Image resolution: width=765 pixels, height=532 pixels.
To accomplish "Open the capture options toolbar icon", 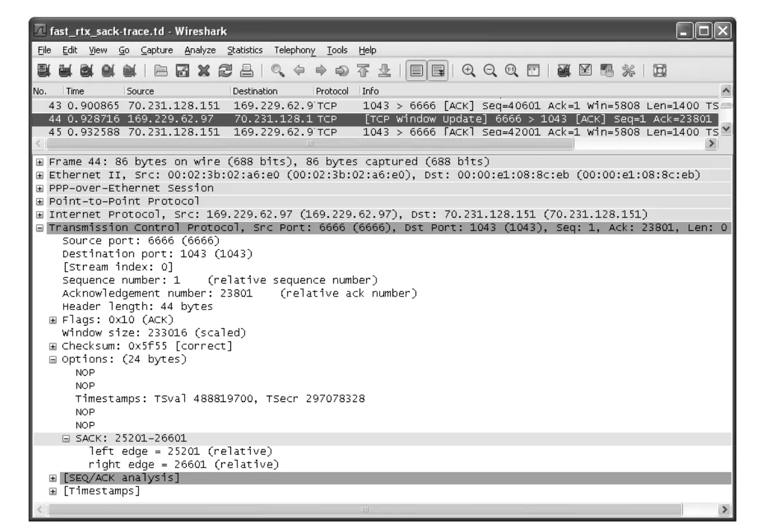I will [66, 71].
